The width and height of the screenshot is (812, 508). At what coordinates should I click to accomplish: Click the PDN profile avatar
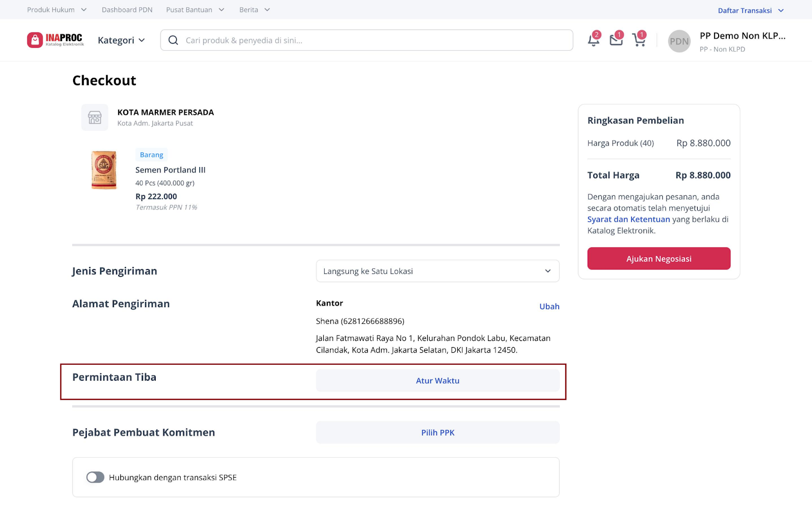pos(679,41)
